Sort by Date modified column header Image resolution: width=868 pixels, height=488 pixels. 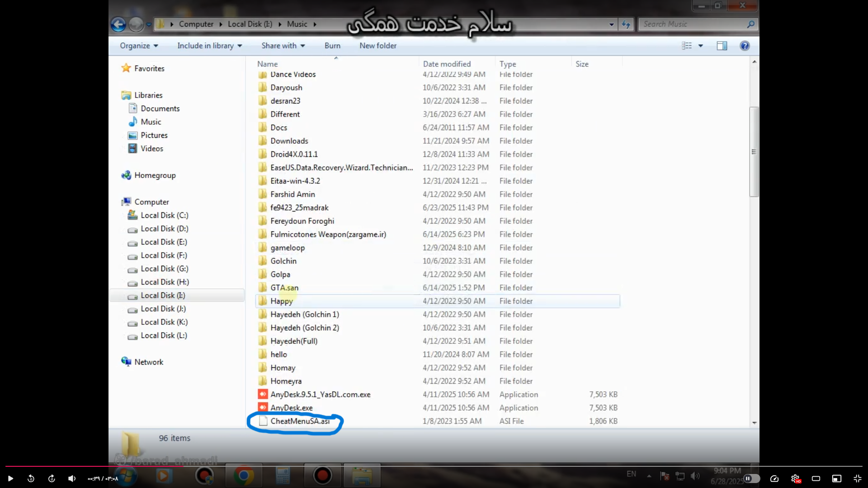point(457,64)
